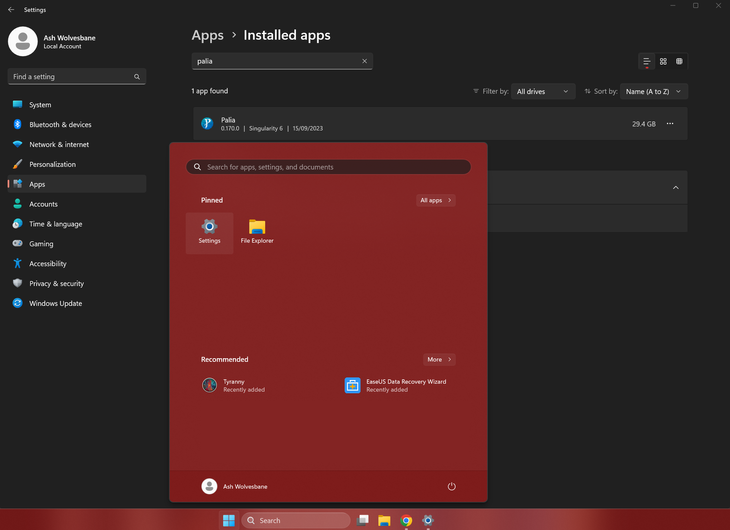730x530 pixels.
Task: Click the back arrow in Settings
Action: point(11,9)
